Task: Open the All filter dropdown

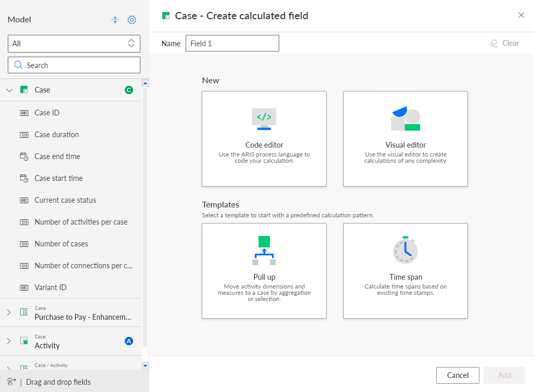Action: [x=74, y=44]
